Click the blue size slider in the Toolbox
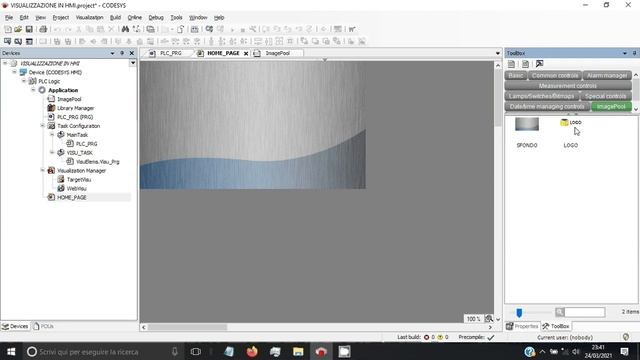Image resolution: width=640 pixels, height=360 pixels. tap(519, 313)
